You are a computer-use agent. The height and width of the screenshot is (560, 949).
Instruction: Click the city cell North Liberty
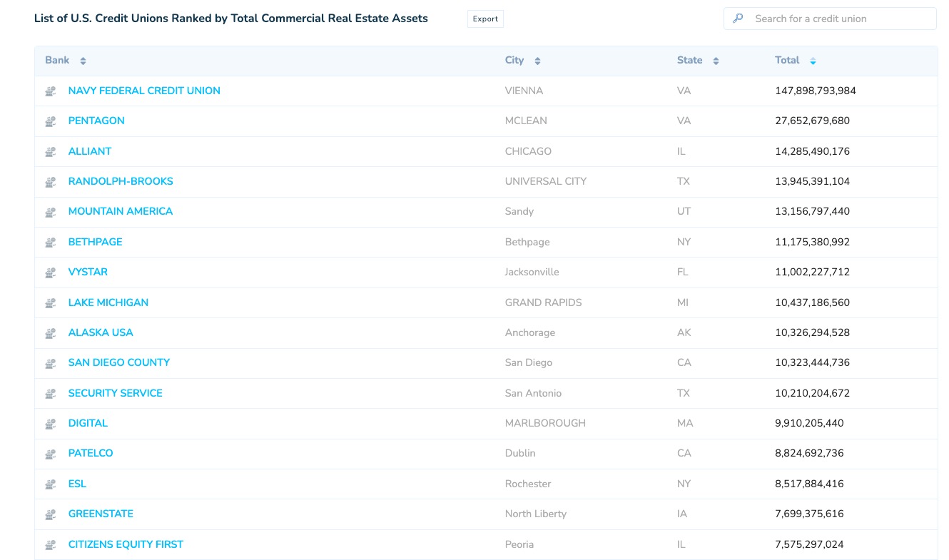536,514
